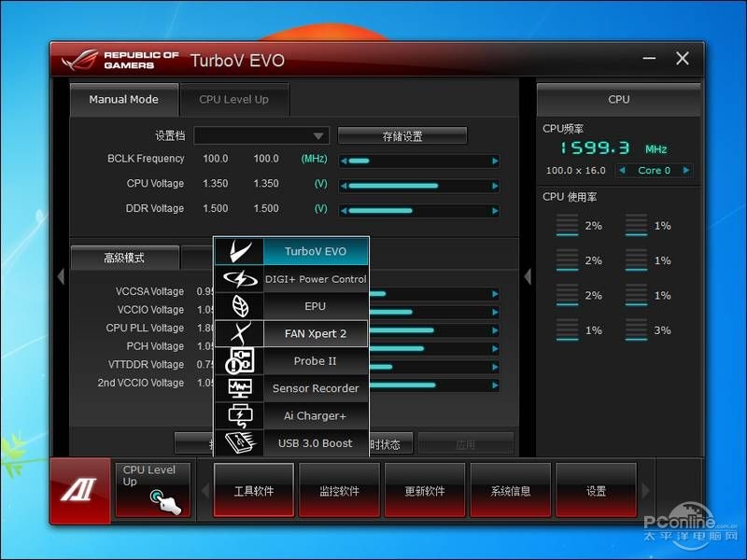The height and width of the screenshot is (560, 747).
Task: Click the red AI Suite logo button
Action: pyautogui.click(x=80, y=491)
